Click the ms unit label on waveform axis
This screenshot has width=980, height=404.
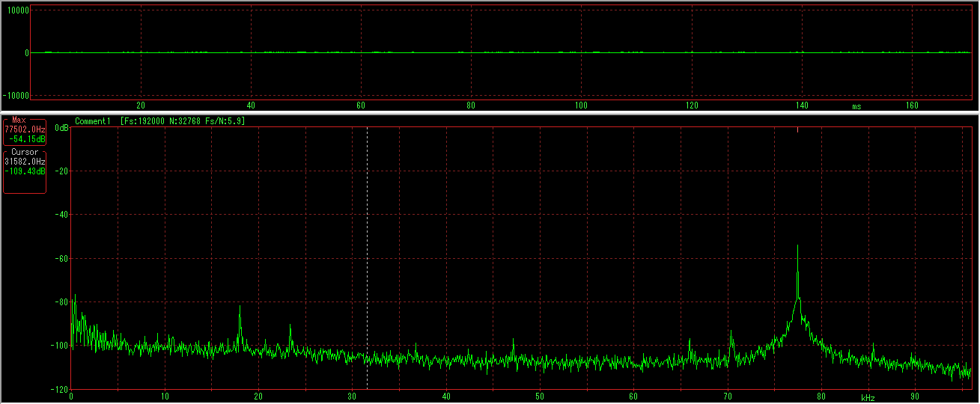click(x=856, y=106)
